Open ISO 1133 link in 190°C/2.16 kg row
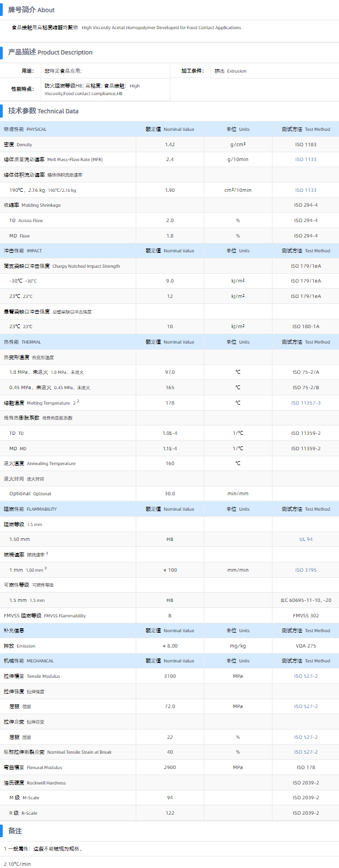Screen dimensions: 339x868 (x=305, y=190)
